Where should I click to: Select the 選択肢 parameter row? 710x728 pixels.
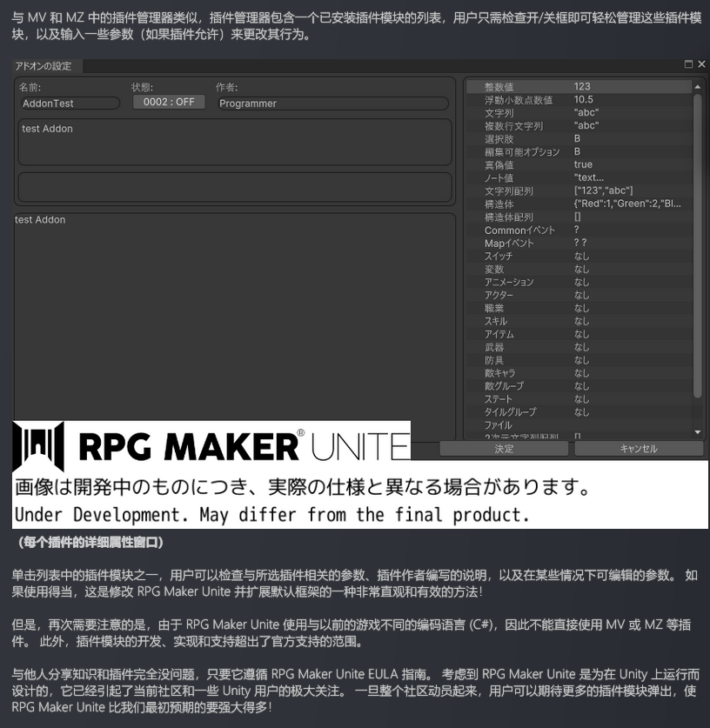(x=579, y=138)
